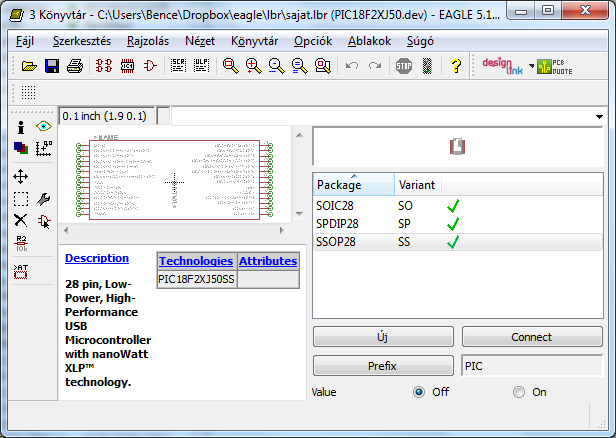The height and width of the screenshot is (438, 616).
Task: Select the Mark origin tool
Action: pyautogui.click(x=44, y=148)
